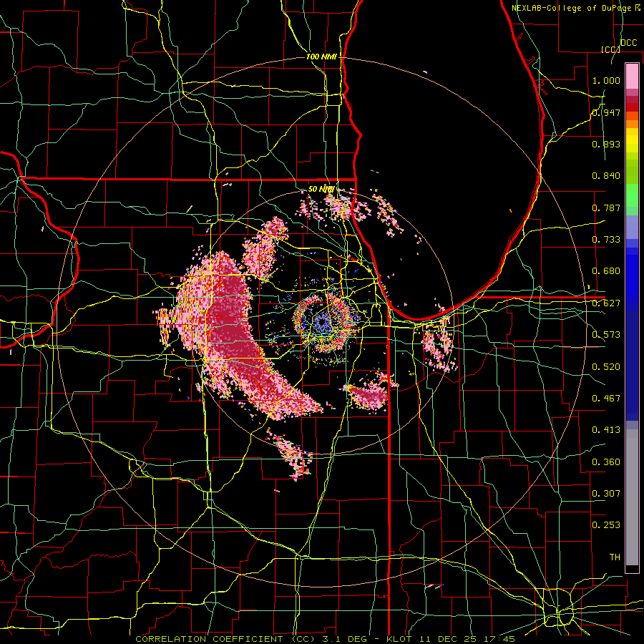
Task: Click the 0.680 color scale value
Action: tap(606, 271)
